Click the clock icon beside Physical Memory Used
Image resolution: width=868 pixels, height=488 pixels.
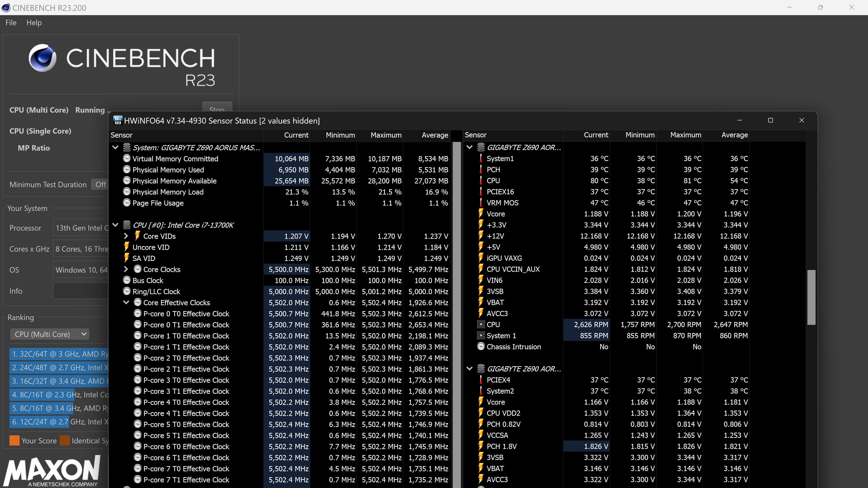[x=127, y=170]
